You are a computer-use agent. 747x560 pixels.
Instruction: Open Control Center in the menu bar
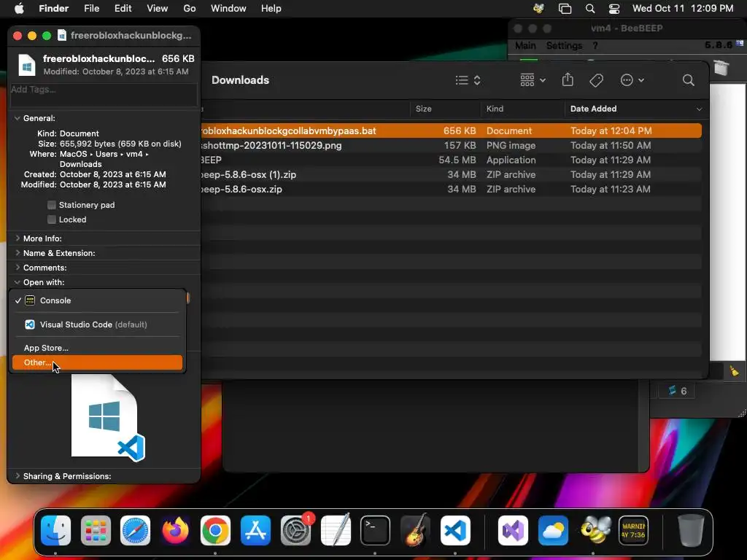coord(614,9)
